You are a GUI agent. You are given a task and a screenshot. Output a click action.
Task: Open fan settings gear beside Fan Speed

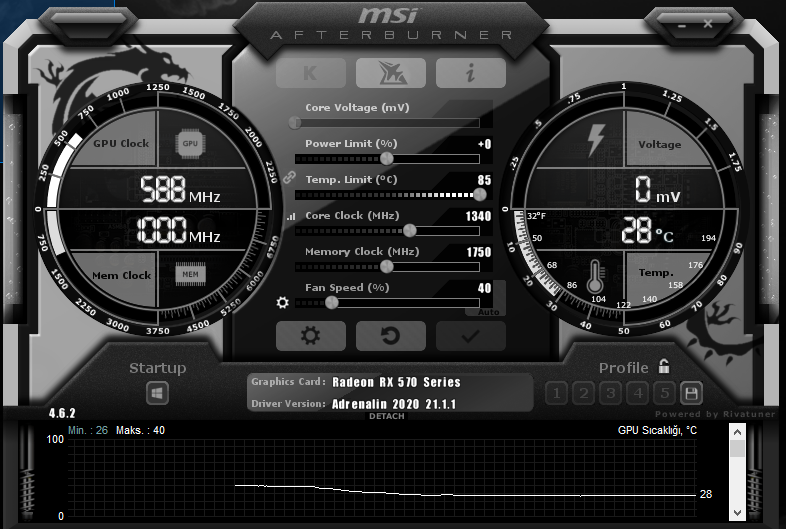pyautogui.click(x=283, y=302)
